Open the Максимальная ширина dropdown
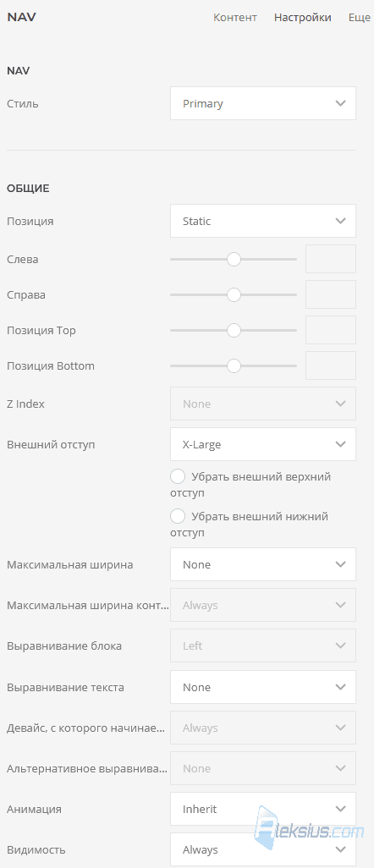 (x=262, y=564)
